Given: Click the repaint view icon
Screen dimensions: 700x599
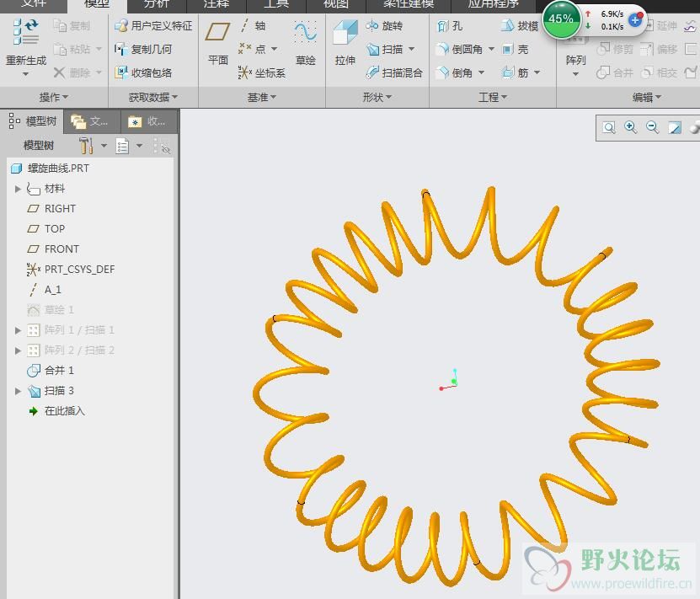Looking at the screenshot, I should 674,128.
